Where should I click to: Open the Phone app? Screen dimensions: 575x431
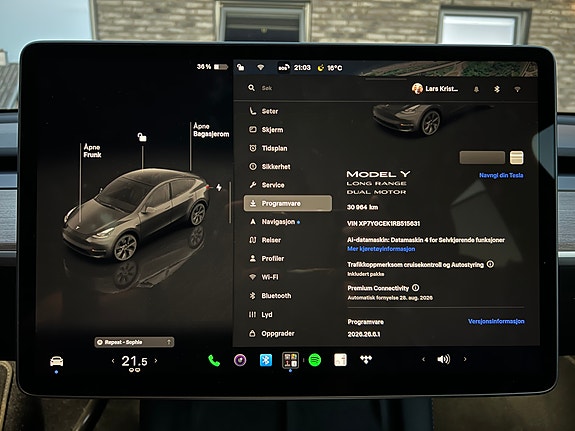tap(214, 361)
